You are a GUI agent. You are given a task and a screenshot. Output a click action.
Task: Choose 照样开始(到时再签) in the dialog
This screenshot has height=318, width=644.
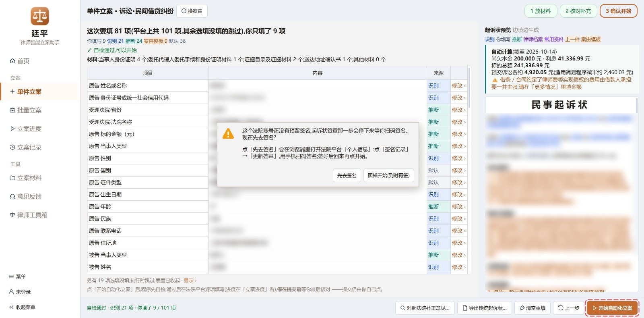[x=388, y=175]
